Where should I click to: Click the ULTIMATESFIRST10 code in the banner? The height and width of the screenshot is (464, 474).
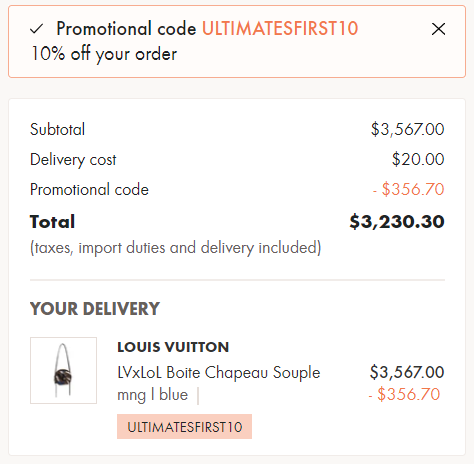(x=280, y=28)
